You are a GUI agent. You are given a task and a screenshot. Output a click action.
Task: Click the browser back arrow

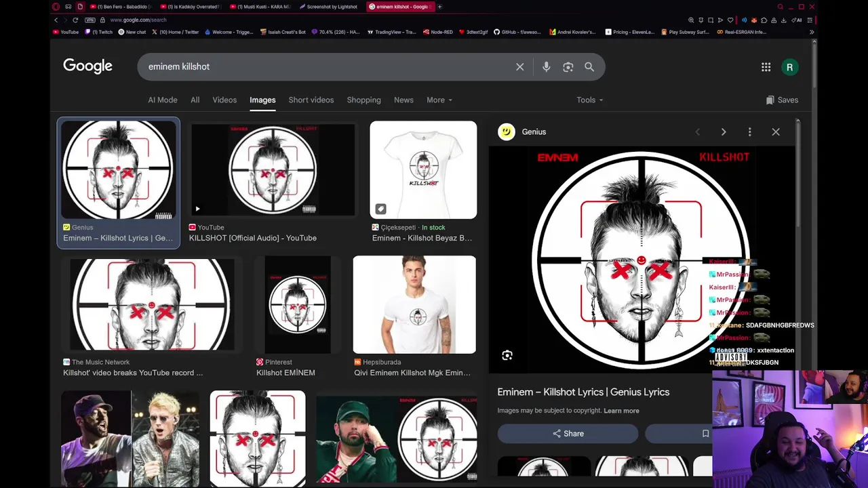click(x=56, y=20)
